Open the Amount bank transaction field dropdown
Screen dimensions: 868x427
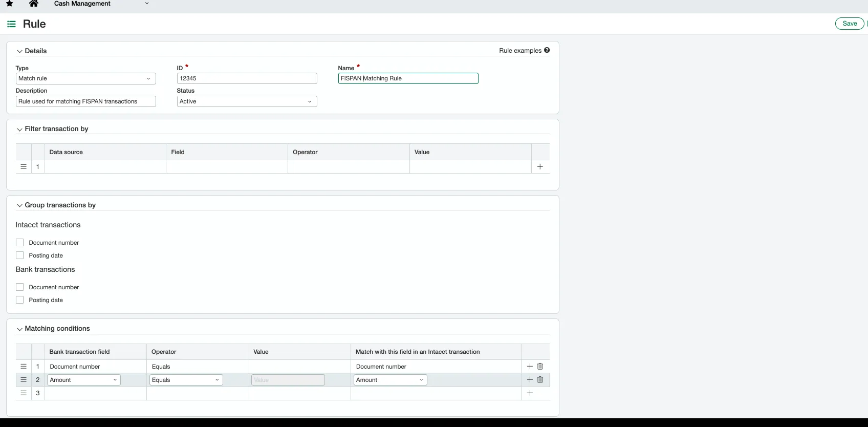84,380
